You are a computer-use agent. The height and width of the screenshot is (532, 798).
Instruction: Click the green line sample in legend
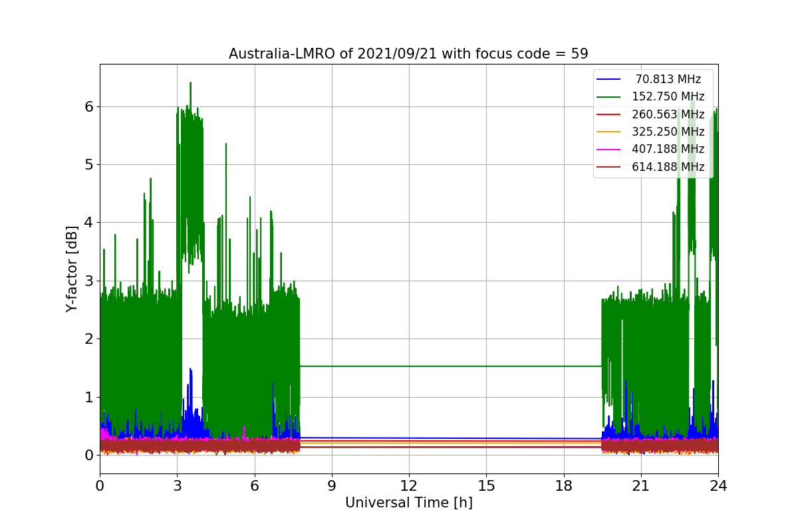(609, 97)
